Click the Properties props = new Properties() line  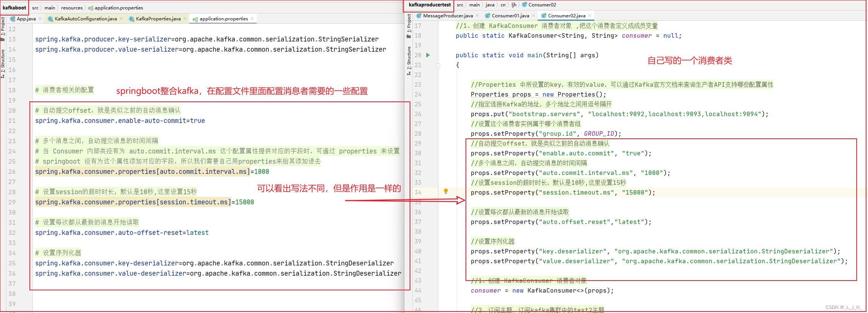click(x=538, y=95)
